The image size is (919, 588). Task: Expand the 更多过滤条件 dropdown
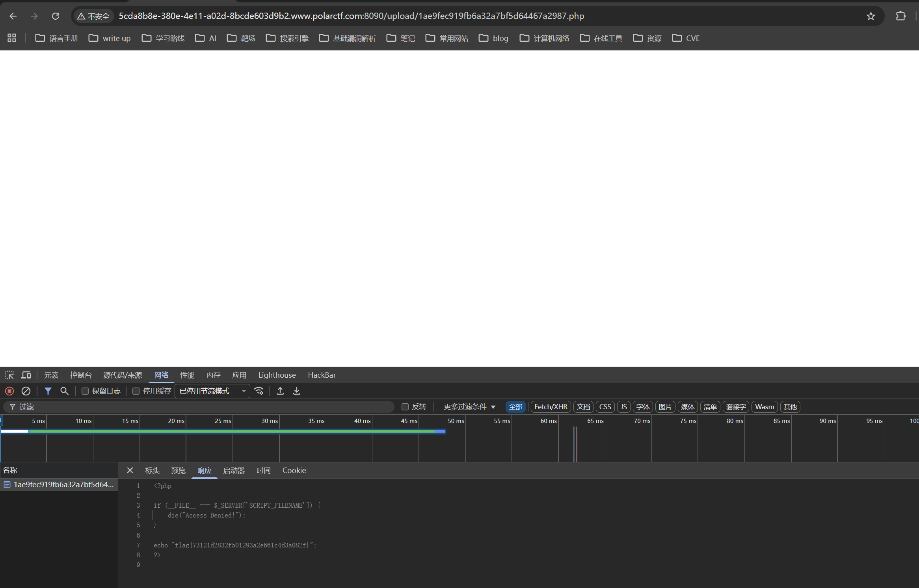tap(469, 407)
